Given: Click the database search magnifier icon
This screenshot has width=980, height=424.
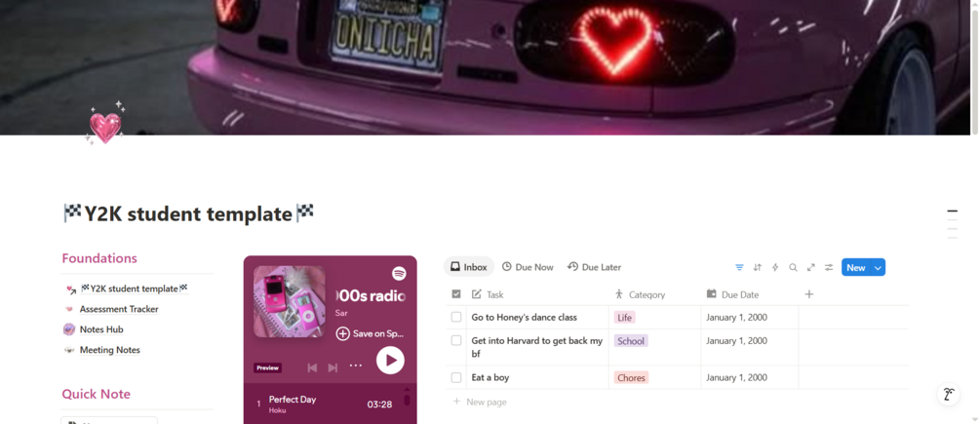Looking at the screenshot, I should [x=793, y=267].
